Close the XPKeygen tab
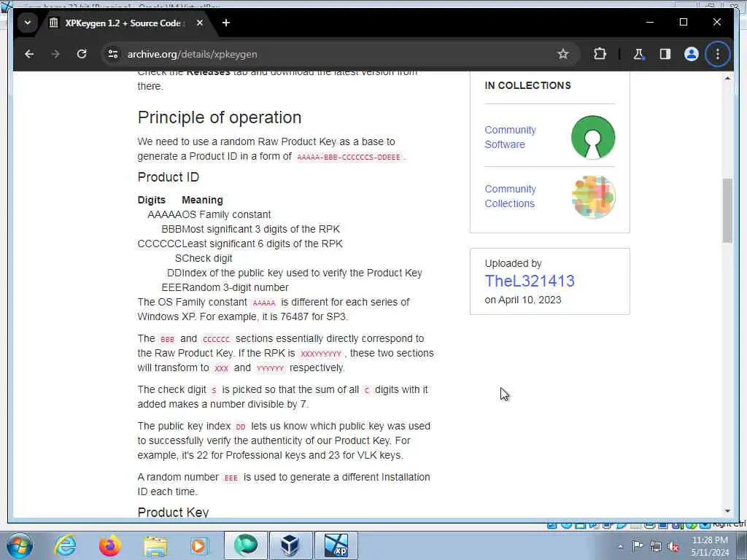 click(x=200, y=23)
